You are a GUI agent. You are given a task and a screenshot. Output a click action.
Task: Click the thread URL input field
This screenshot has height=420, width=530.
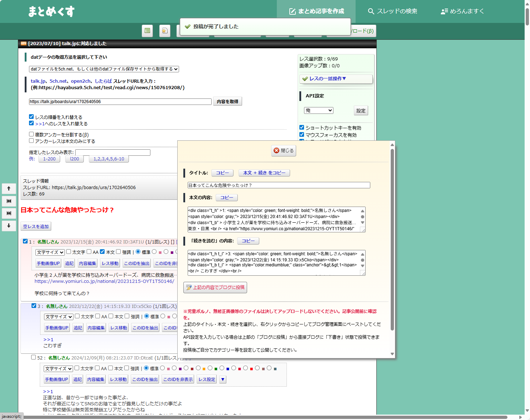120,102
